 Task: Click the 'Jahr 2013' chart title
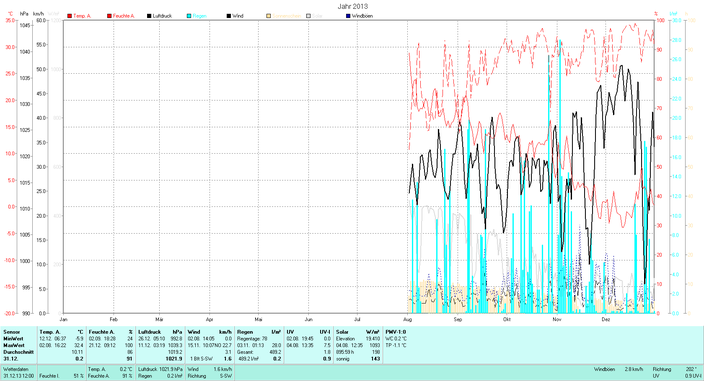click(x=352, y=6)
